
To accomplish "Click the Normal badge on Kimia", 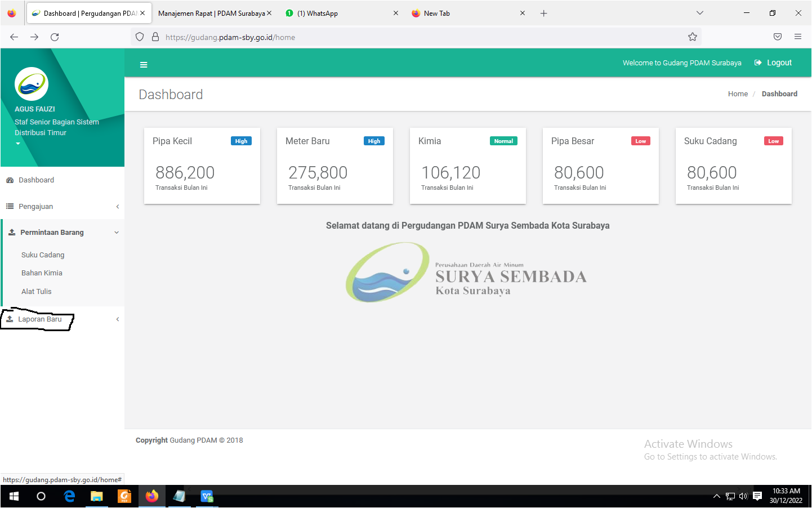I will click(x=503, y=141).
